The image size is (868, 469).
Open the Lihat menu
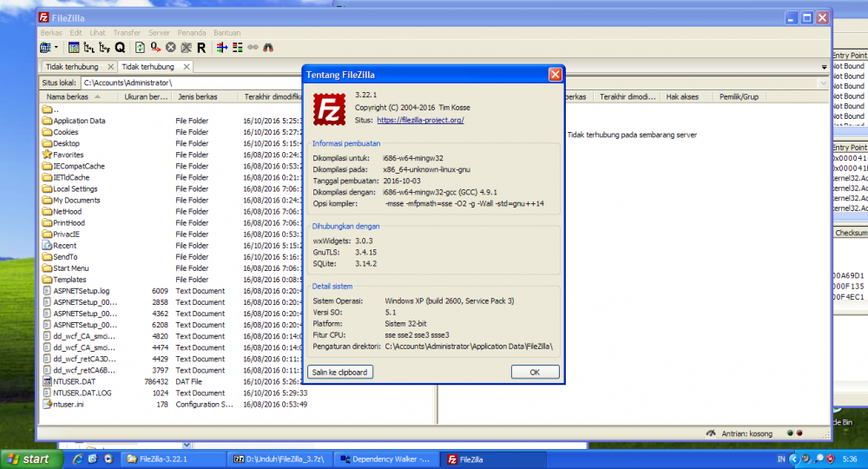pyautogui.click(x=97, y=33)
